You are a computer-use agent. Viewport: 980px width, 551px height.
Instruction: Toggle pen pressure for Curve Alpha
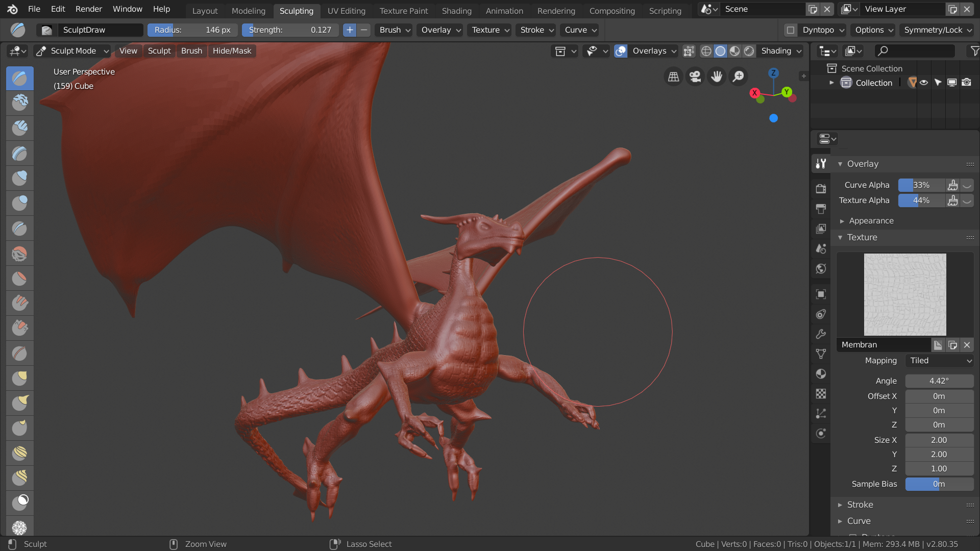coord(952,185)
